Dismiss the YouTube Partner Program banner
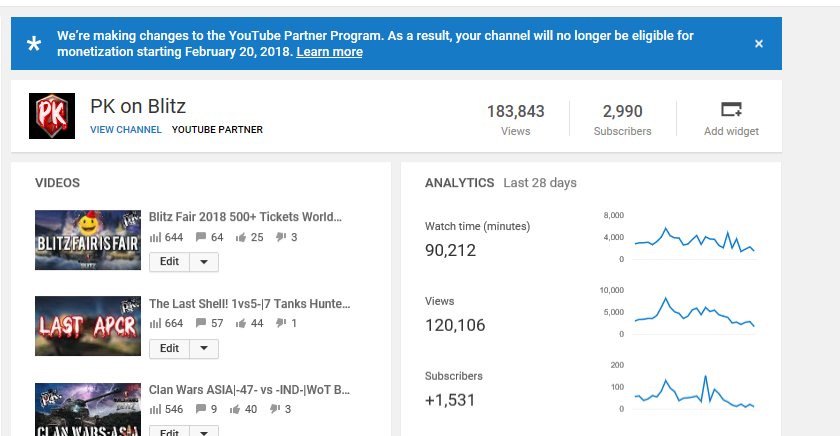 pyautogui.click(x=759, y=44)
